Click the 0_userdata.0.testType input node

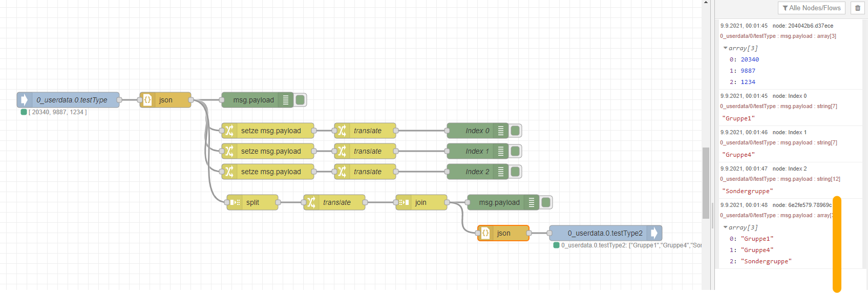tap(68, 100)
